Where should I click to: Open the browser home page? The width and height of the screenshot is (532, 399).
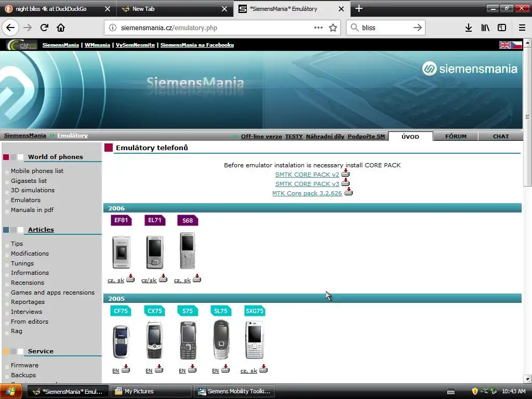click(61, 28)
